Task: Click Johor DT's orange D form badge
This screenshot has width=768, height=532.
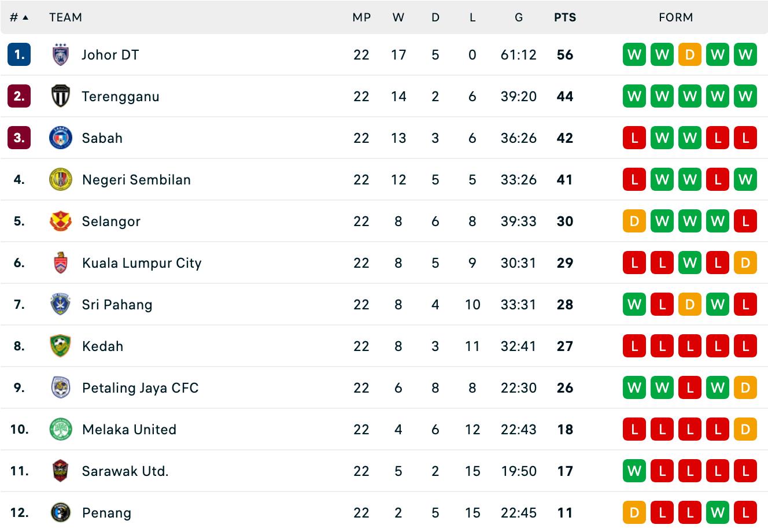Action: pyautogui.click(x=690, y=55)
